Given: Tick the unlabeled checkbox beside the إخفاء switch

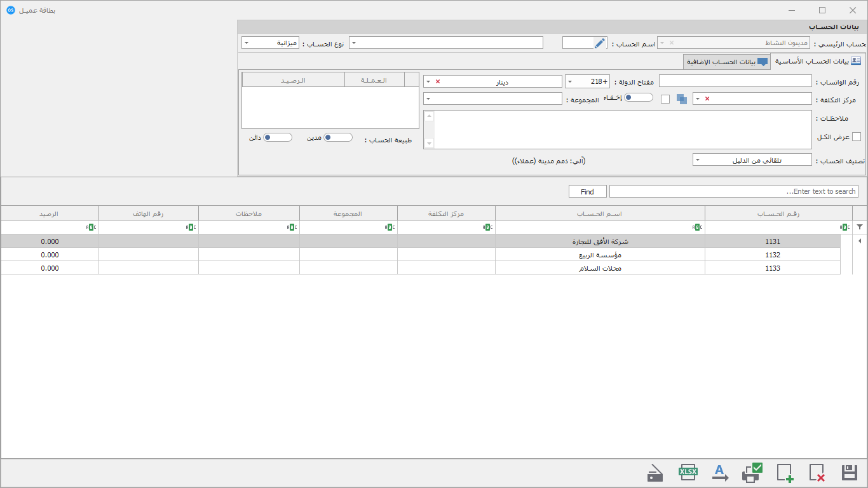Looking at the screenshot, I should [665, 99].
